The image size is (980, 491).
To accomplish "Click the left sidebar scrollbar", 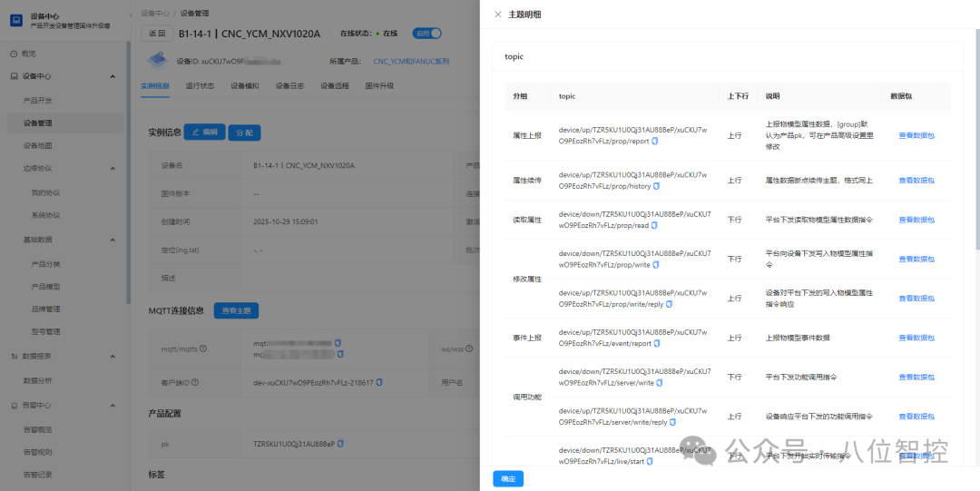I will [129, 172].
